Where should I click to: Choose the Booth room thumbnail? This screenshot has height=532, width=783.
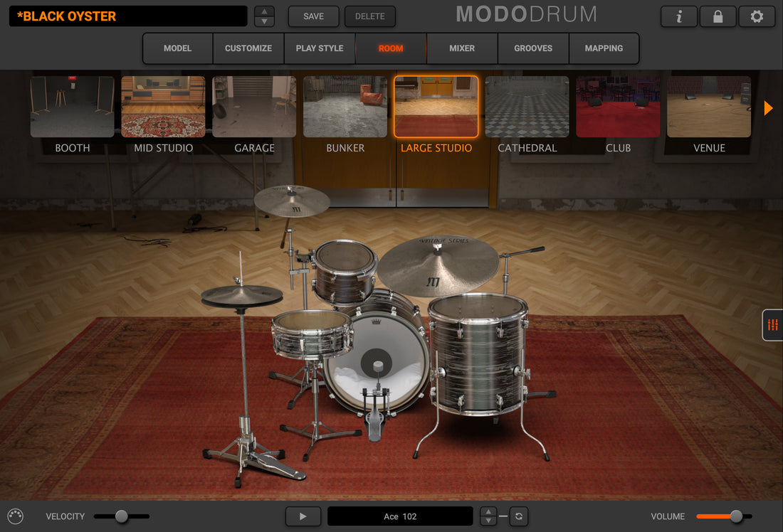point(73,107)
